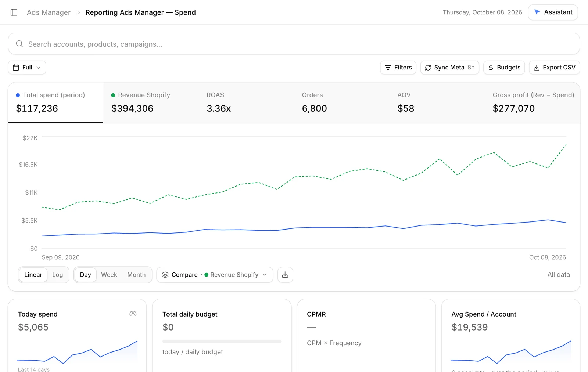Open Budgets settings
The height and width of the screenshot is (372, 588).
(504, 68)
